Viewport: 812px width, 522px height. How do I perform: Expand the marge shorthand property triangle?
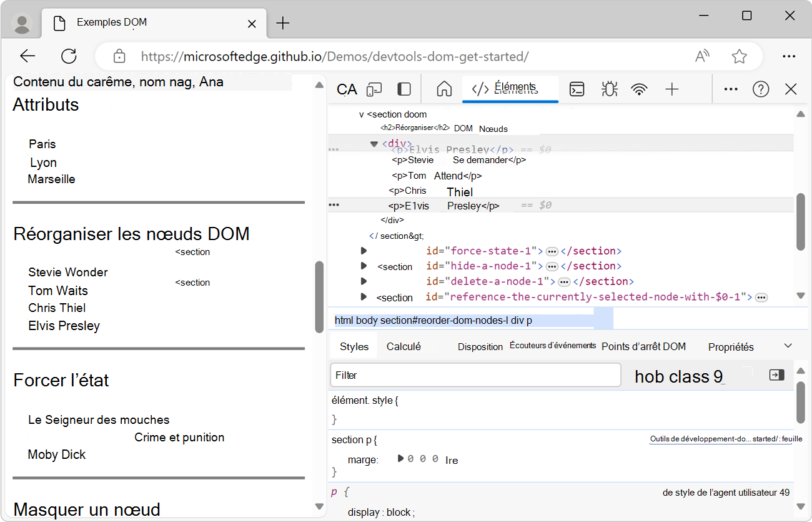point(401,459)
